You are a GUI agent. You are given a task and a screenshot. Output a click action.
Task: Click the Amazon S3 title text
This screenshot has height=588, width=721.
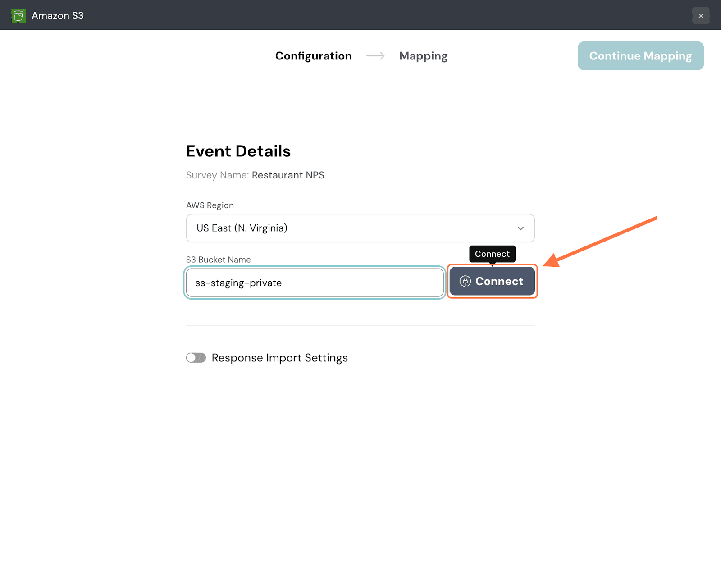(x=58, y=16)
